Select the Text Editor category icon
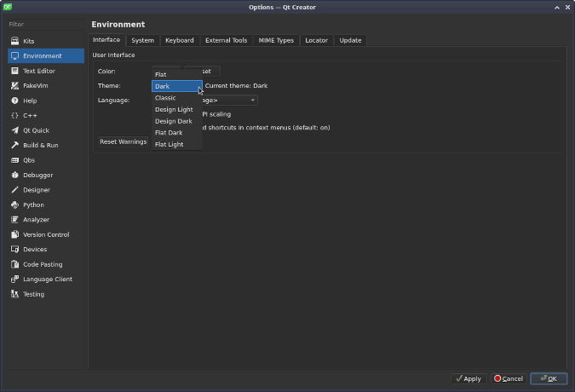This screenshot has width=575, height=392. [15, 71]
